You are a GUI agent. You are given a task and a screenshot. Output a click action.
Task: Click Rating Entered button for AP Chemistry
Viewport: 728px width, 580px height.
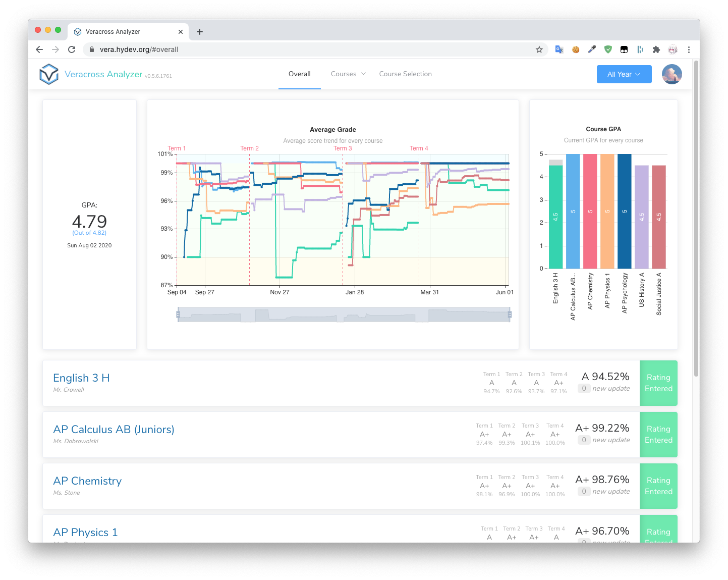658,486
